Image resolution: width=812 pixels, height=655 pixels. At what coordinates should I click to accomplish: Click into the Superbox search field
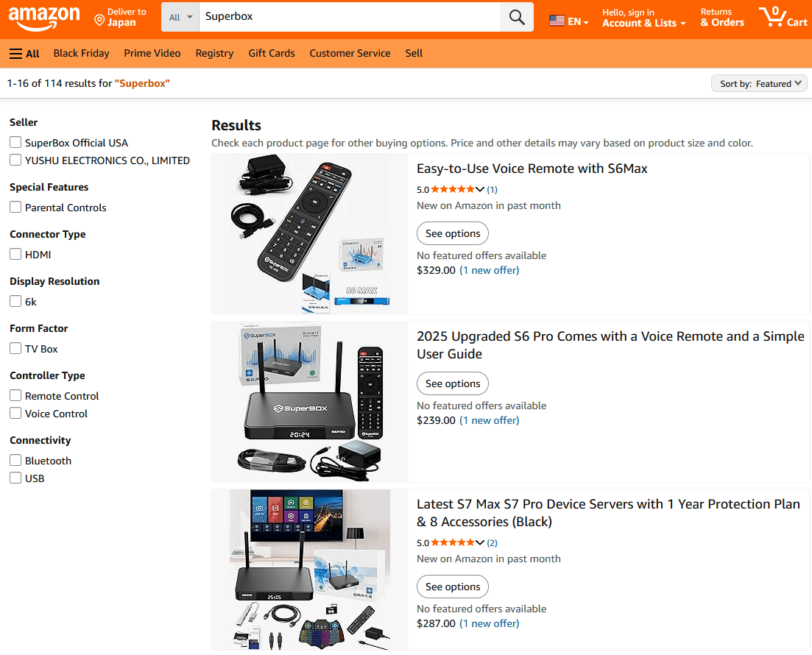[x=350, y=17]
